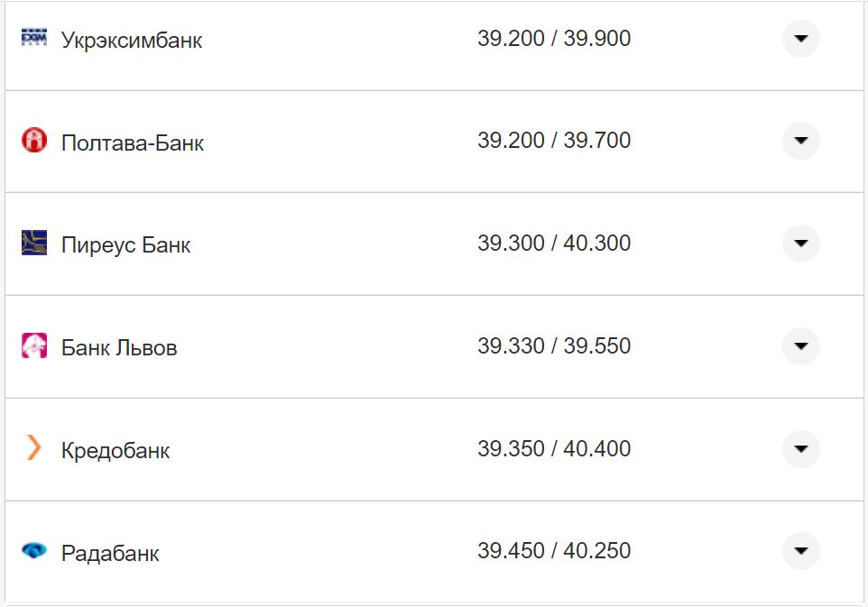Image resolution: width=868 pixels, height=607 pixels.
Task: Click the blue Радабанк logo icon
Action: point(34,550)
